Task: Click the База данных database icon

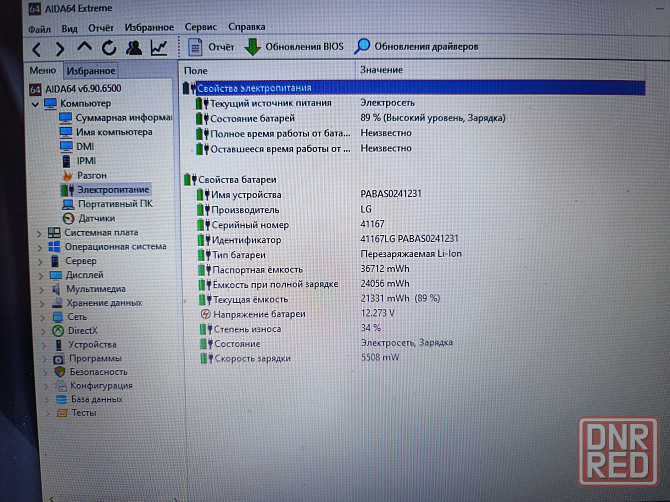Action: click(x=62, y=399)
